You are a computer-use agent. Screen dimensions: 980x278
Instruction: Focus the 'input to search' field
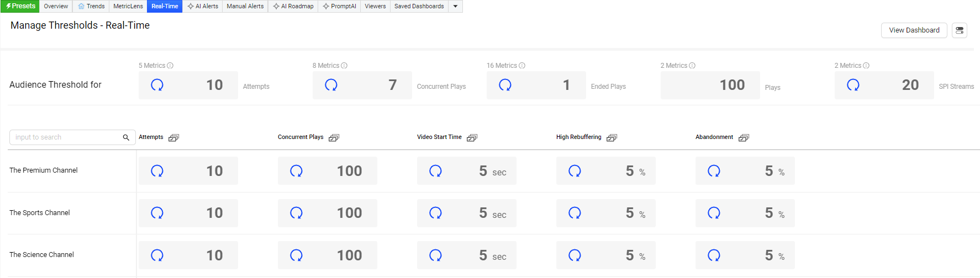tap(65, 137)
